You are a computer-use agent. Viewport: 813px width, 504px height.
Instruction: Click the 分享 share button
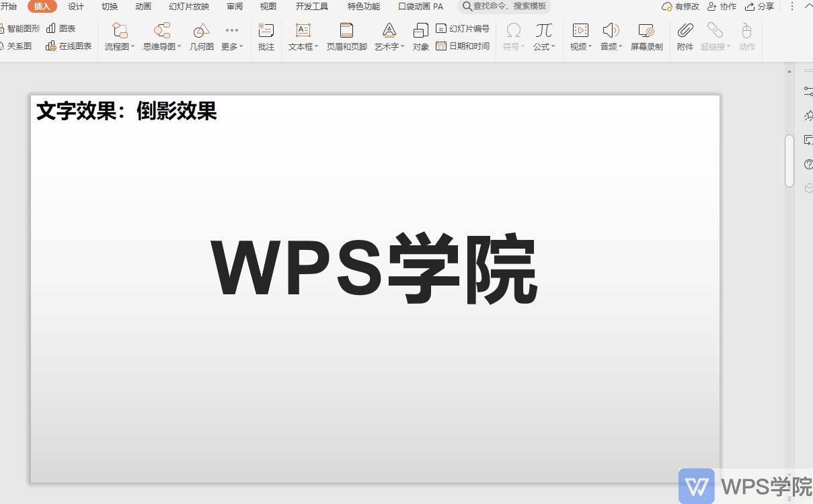(760, 7)
